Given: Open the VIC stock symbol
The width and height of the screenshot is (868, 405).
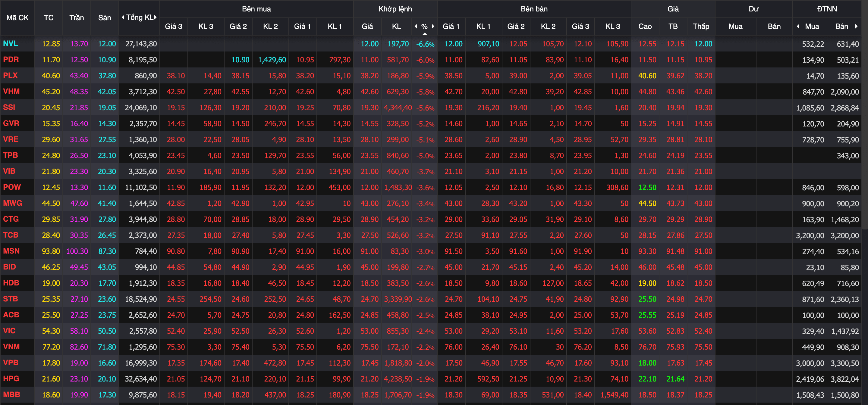Looking at the screenshot, I should [9, 331].
